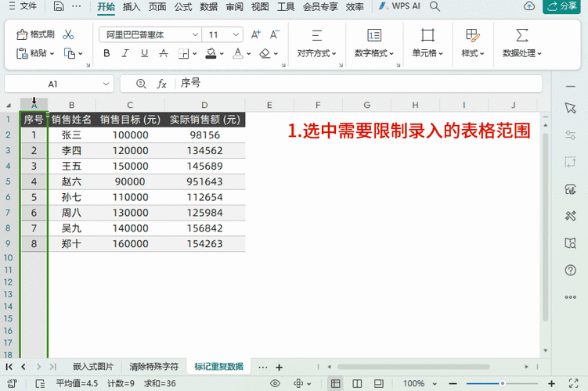This screenshot has height=391, width=588.
Task: Open the settings sliders icon in right sidebar
Action: click(570, 135)
